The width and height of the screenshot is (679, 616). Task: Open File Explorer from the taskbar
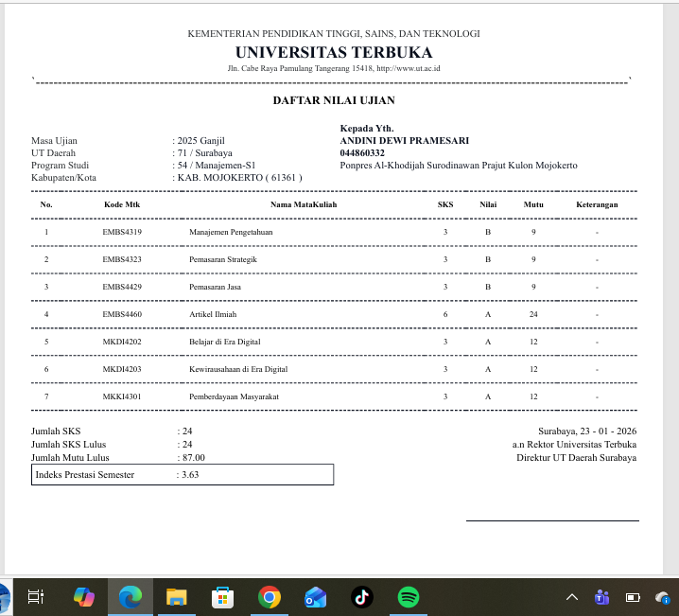click(177, 597)
